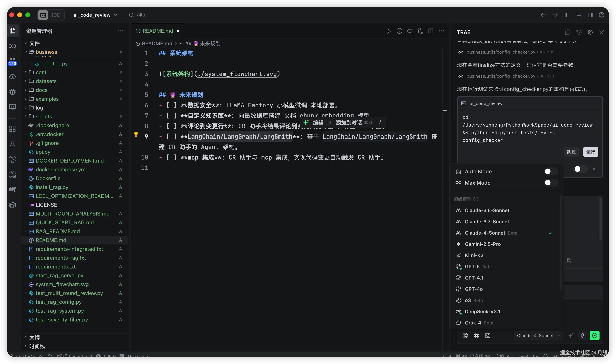
Task: Open the debug bug sidebar icon
Action: [x=12, y=92]
